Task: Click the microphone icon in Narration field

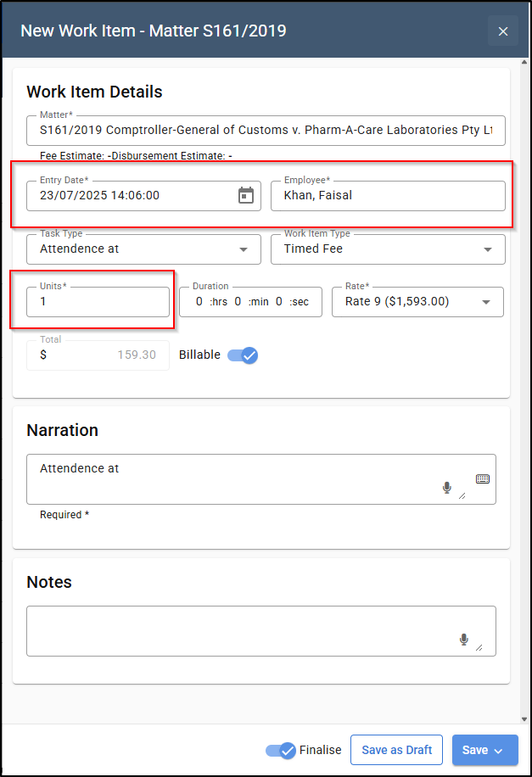Action: click(x=446, y=488)
